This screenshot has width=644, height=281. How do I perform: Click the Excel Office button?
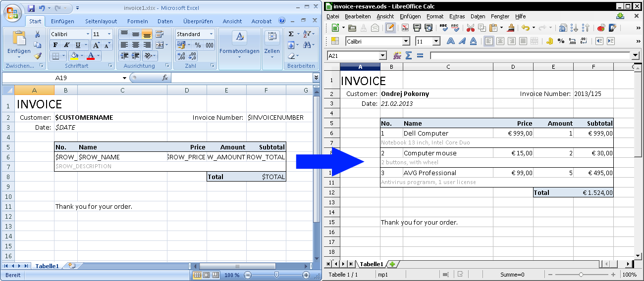(x=12, y=12)
